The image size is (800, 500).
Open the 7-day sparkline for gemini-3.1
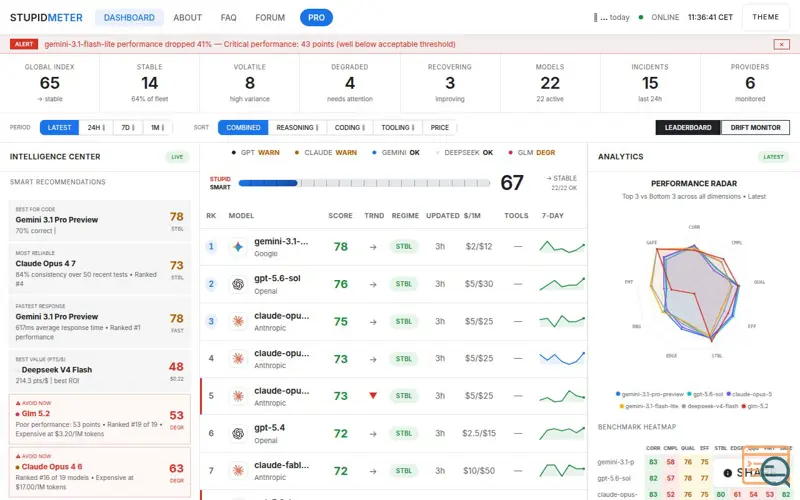click(x=562, y=247)
